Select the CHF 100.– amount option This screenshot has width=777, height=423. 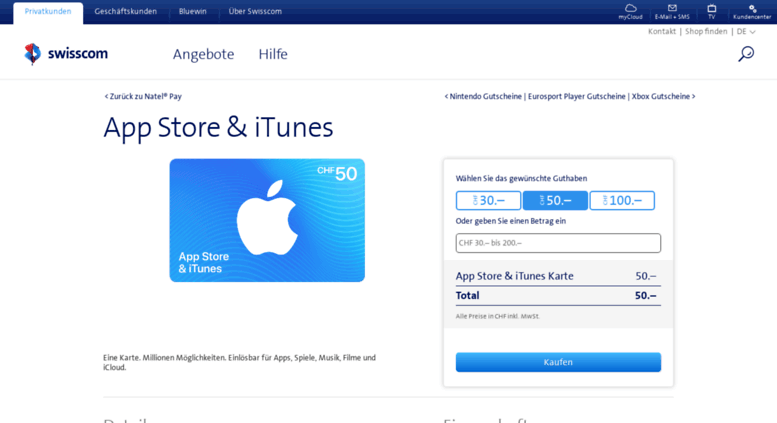[622, 201]
